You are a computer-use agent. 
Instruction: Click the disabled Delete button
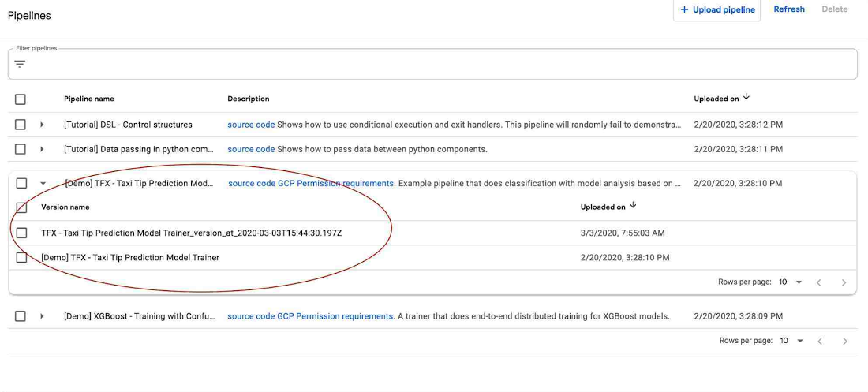pyautogui.click(x=834, y=9)
